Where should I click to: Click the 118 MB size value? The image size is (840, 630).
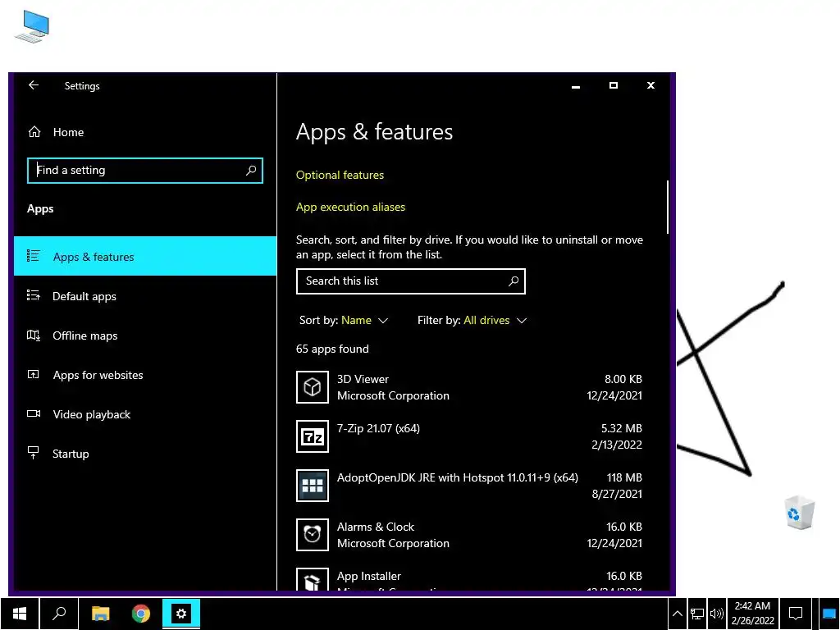(x=624, y=478)
